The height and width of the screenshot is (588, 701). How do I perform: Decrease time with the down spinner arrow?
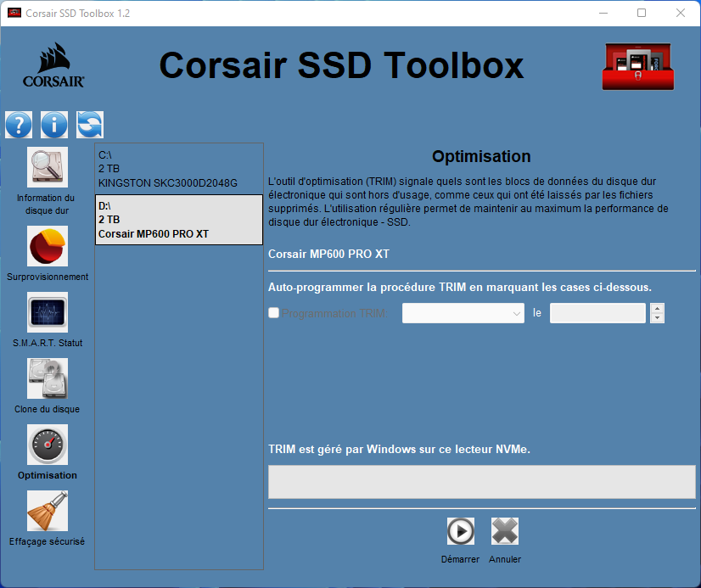click(657, 318)
